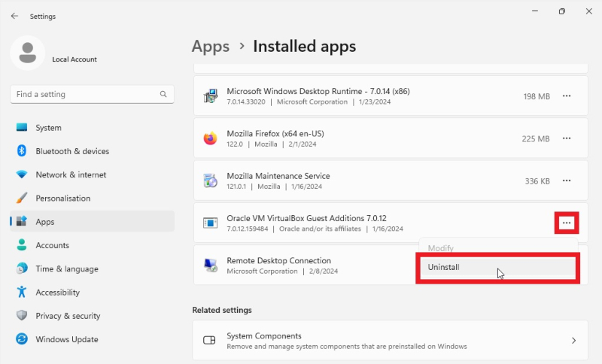Click the Remote Desktop Connection app icon
The height and width of the screenshot is (364, 602).
[x=211, y=265]
